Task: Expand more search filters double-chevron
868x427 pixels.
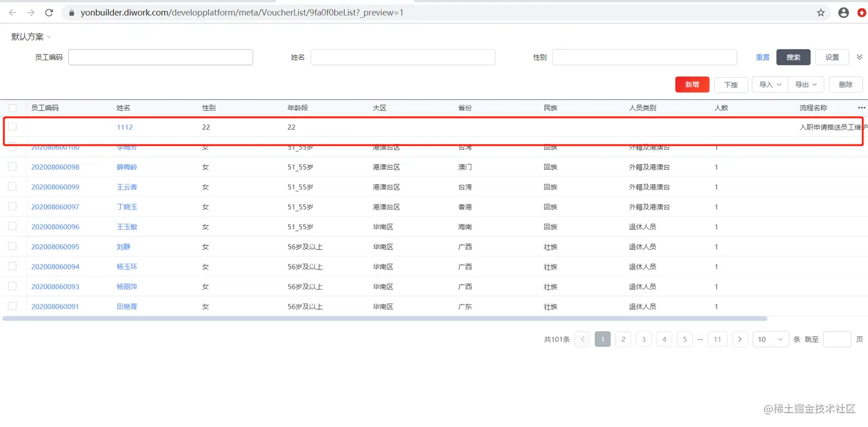Action: pyautogui.click(x=859, y=57)
